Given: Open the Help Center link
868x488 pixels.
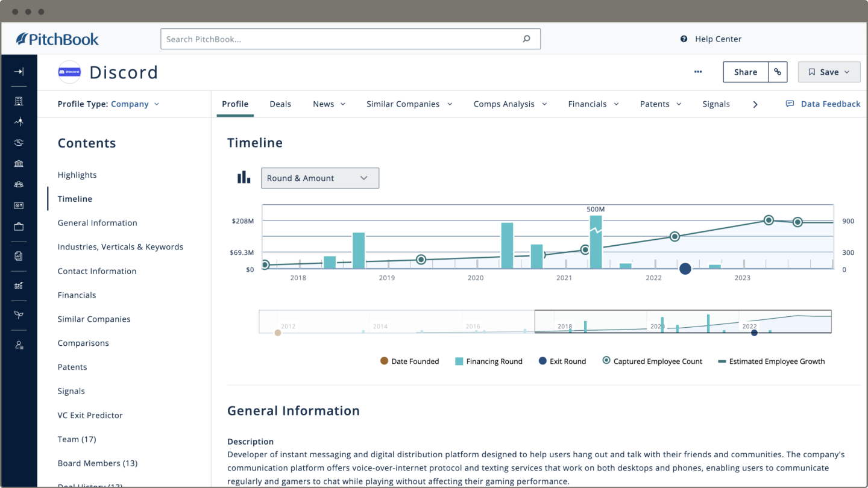Looking at the screenshot, I should click(x=711, y=39).
